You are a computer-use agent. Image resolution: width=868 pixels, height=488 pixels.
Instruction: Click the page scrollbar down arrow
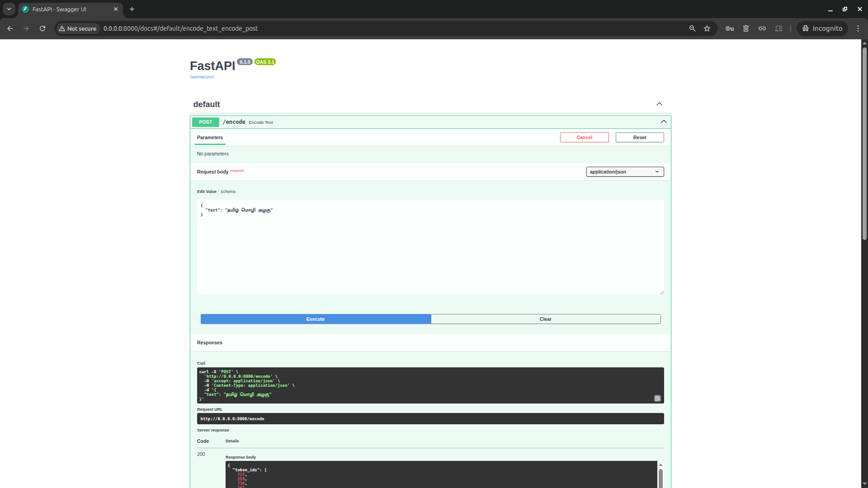tap(864, 484)
